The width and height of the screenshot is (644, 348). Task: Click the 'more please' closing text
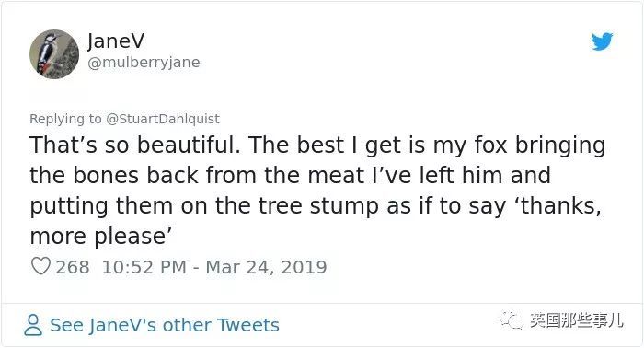click(100, 237)
